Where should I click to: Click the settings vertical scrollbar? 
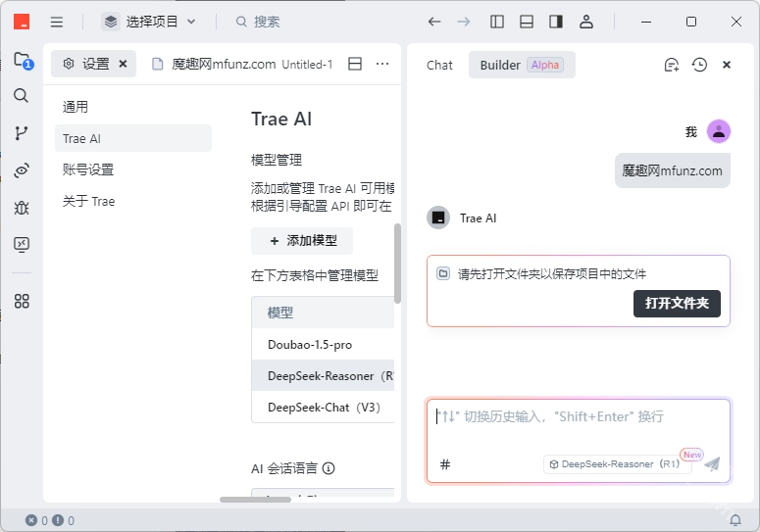397,263
